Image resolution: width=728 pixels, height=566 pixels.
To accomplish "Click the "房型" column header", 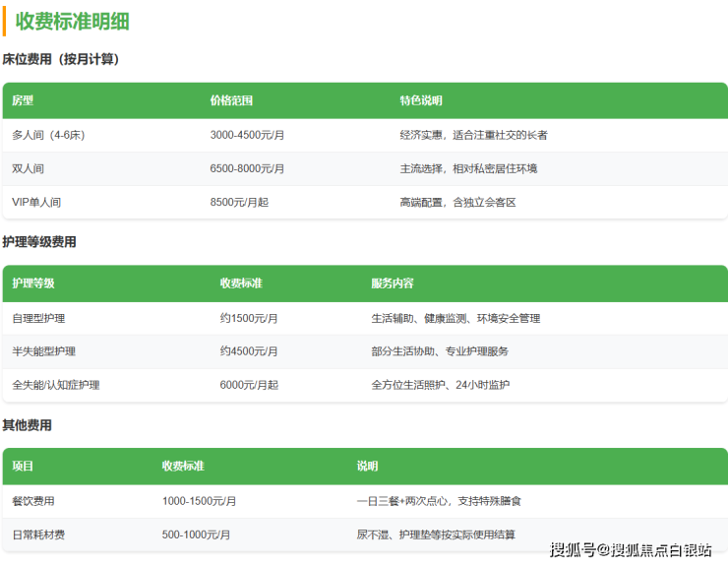I will click(23, 100).
